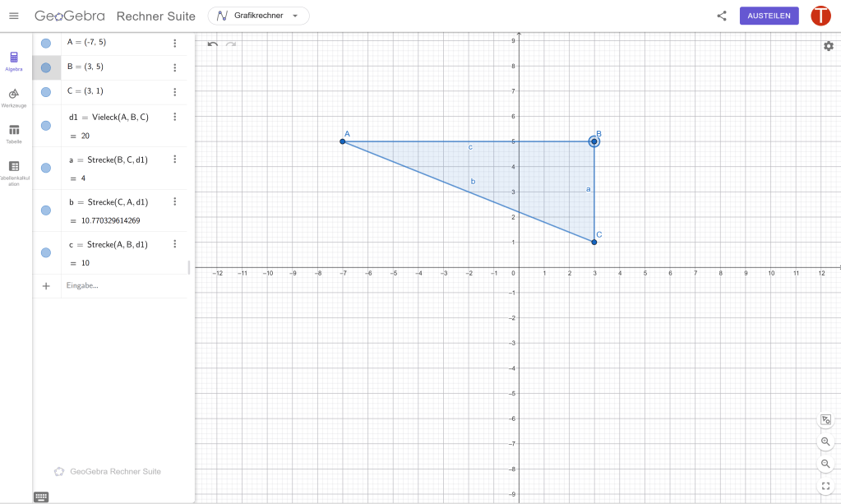Open user profile avatar
841x504 pixels.
point(820,16)
